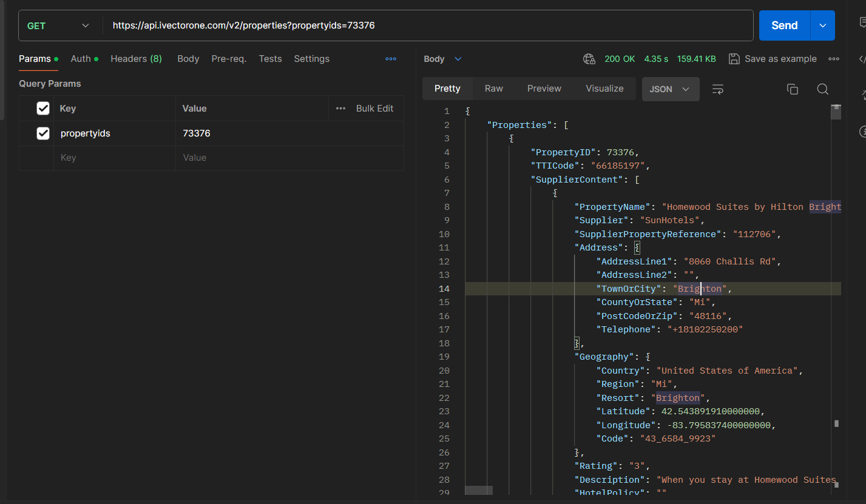
Task: Click the telephone value +18102250200
Action: 705,329
